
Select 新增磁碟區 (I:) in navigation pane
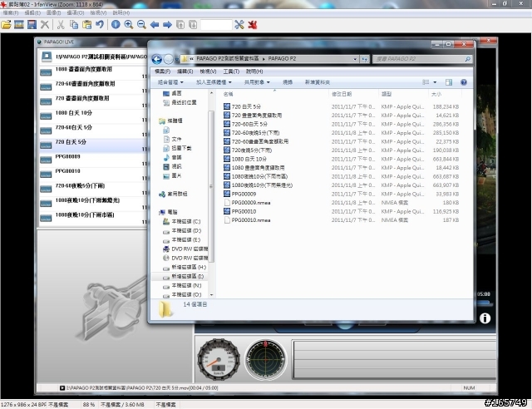point(187,276)
